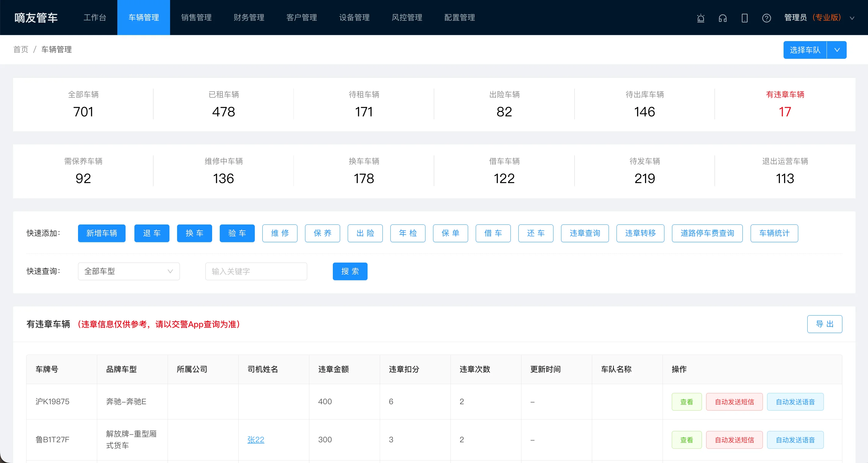Select the 全部车辆 701 statistic
Screen dimensions: 868x463
click(x=83, y=104)
